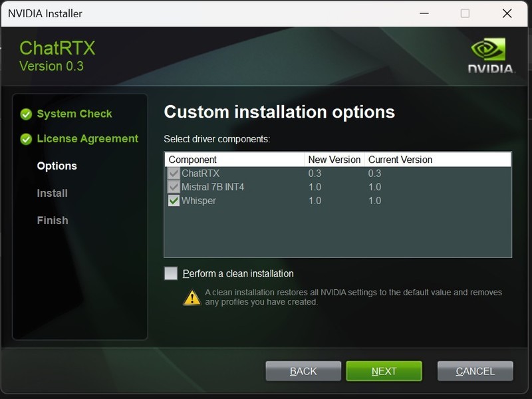Enable Perform a clean installation checkbox
The image size is (532, 399).
pyautogui.click(x=171, y=273)
